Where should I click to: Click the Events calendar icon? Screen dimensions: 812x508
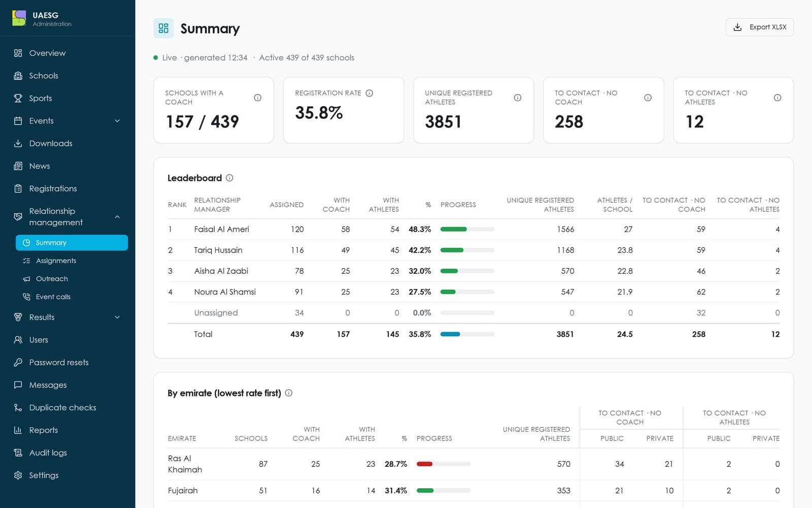pyautogui.click(x=18, y=121)
